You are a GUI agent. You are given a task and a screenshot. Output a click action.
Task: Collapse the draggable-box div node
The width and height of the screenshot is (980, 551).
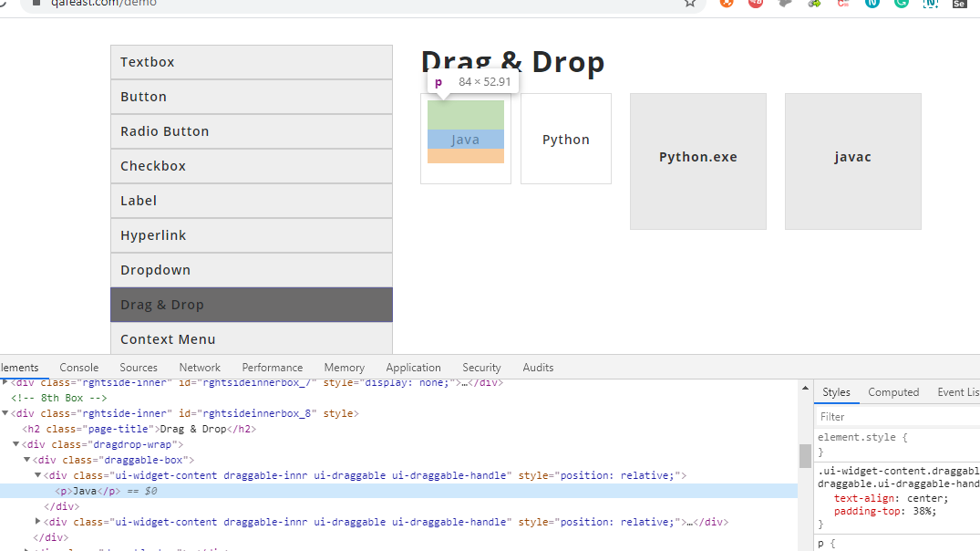pyautogui.click(x=26, y=460)
